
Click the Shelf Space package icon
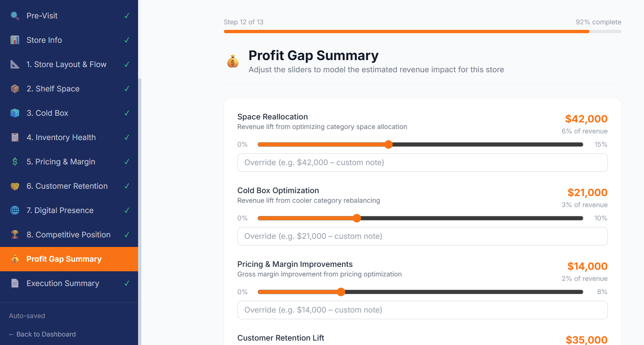(15, 88)
